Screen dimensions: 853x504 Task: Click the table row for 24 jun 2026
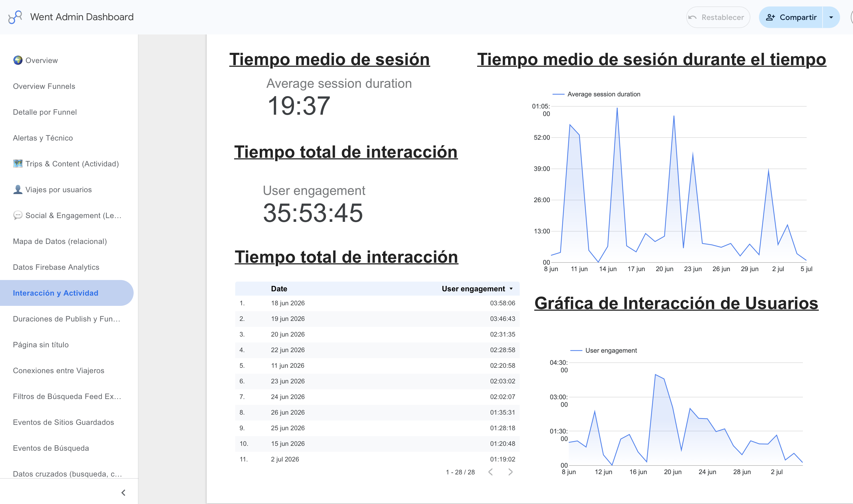pyautogui.click(x=377, y=397)
